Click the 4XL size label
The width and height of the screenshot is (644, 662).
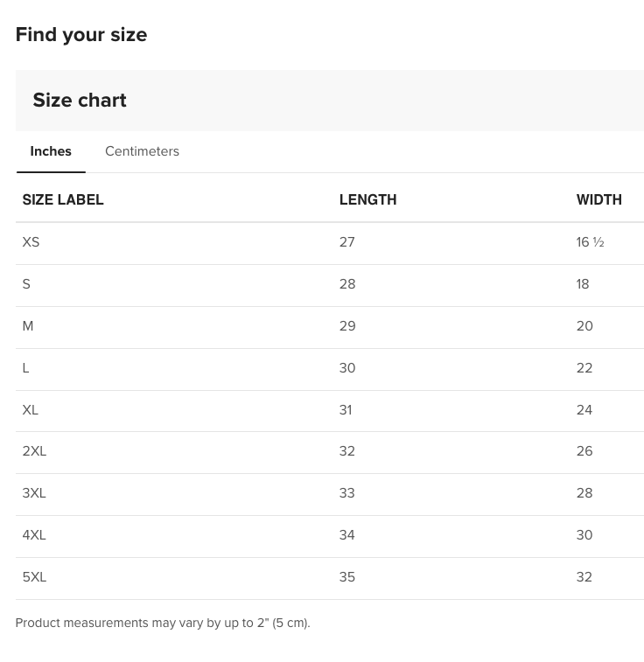(34, 535)
